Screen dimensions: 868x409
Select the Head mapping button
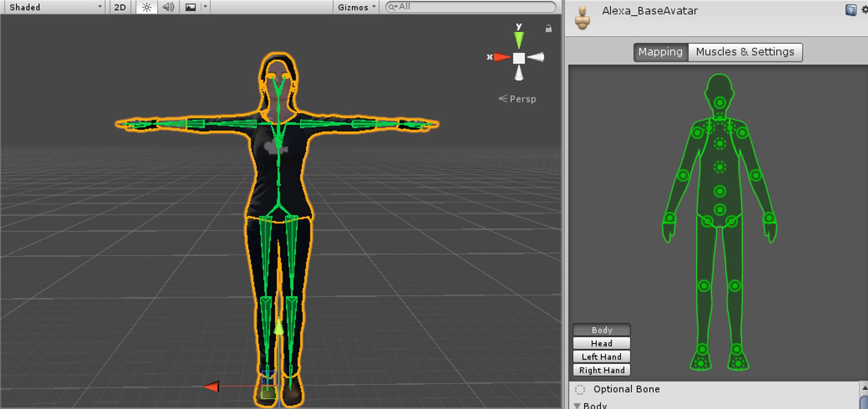tap(602, 343)
